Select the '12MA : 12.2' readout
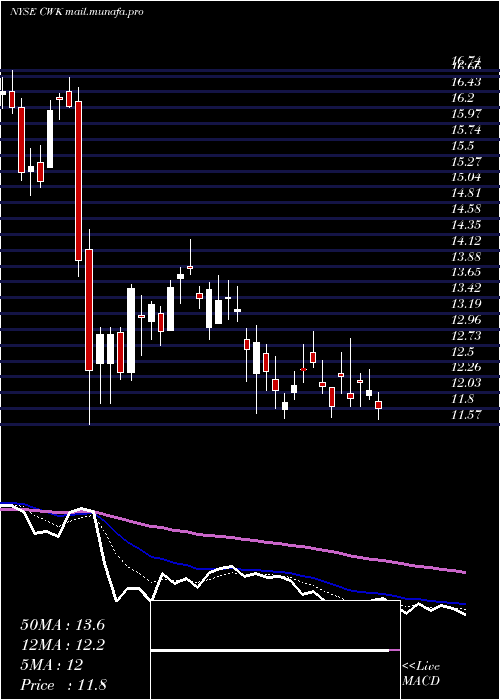 [x=62, y=645]
